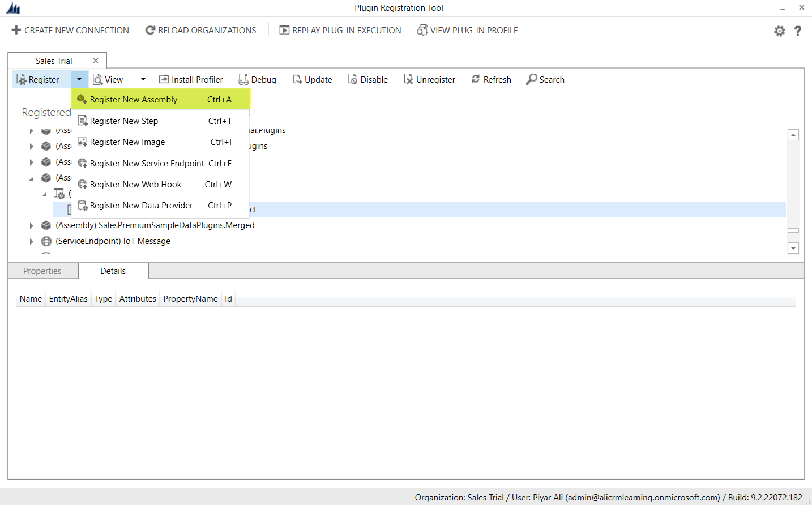The image size is (812, 505).
Task: Click the View magnifier icon
Action: (x=97, y=79)
